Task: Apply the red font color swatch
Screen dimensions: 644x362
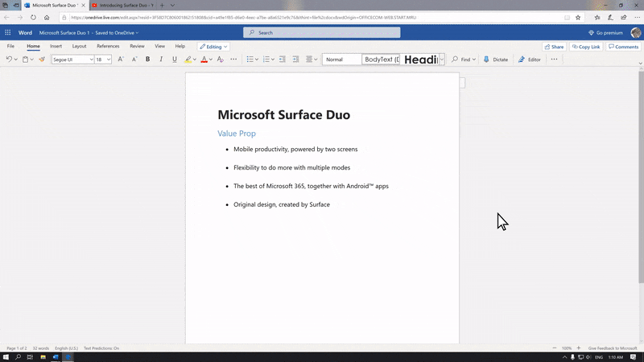Action: pyautogui.click(x=204, y=60)
